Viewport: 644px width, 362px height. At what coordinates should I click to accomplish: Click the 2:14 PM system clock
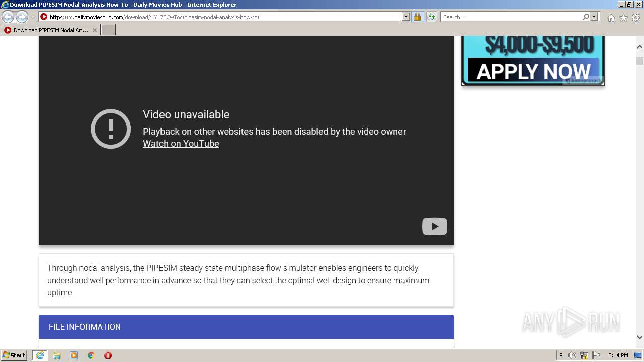(x=618, y=355)
